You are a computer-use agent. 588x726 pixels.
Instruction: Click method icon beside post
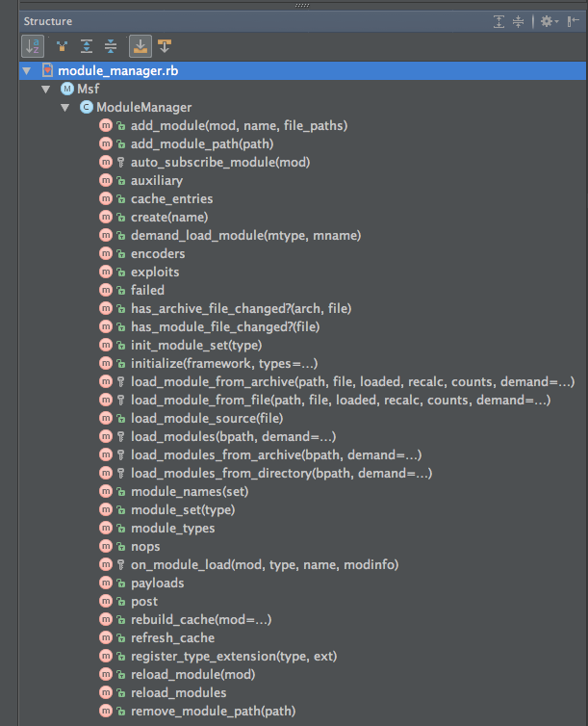106,601
